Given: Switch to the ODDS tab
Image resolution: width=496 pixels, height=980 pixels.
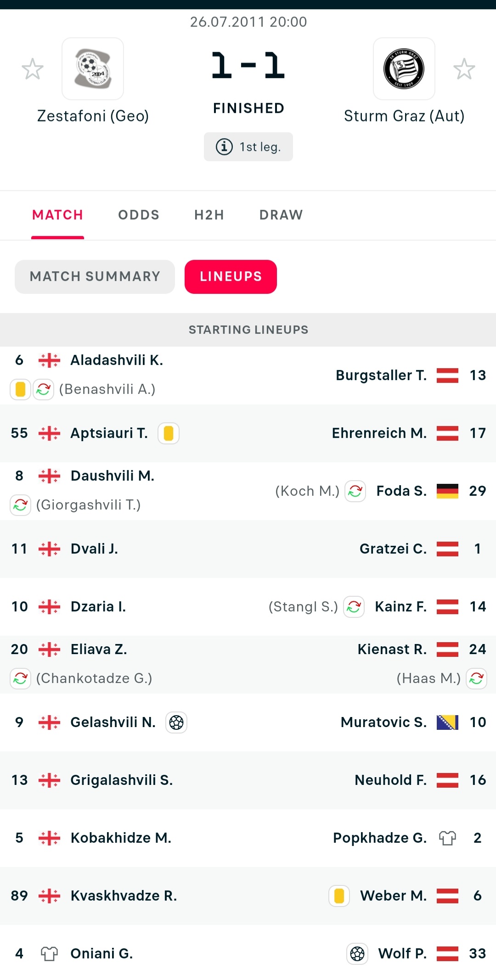Looking at the screenshot, I should [x=139, y=215].
